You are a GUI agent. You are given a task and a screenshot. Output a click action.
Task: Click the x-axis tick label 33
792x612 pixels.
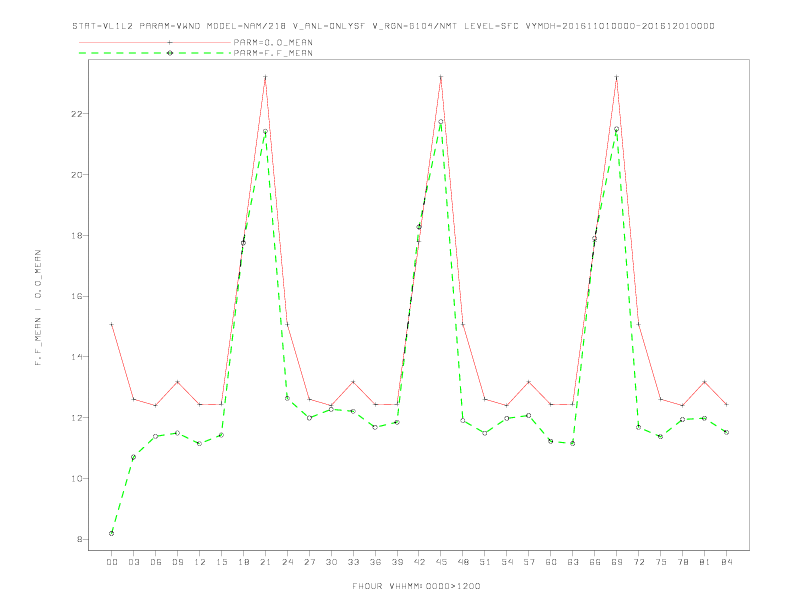pos(353,562)
